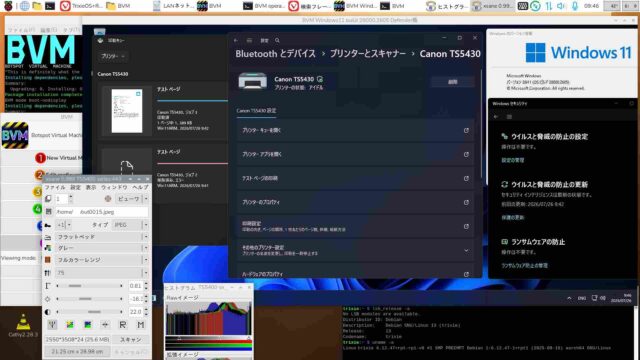The width and height of the screenshot is (640, 360).
Task: Open the file manager folder icon in panel
Action: point(37,6)
